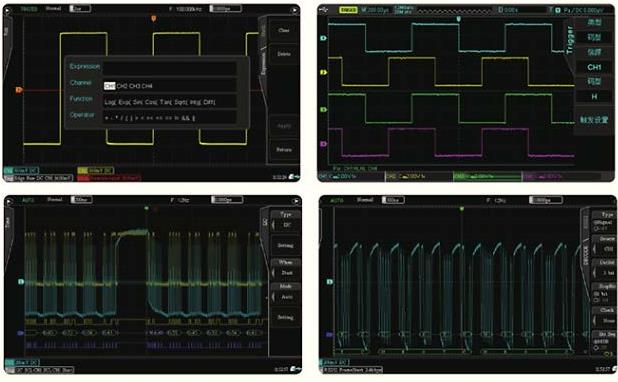The image size is (618, 382).
Task: Click the play arrow at top-right of math scope
Action: 294,10
